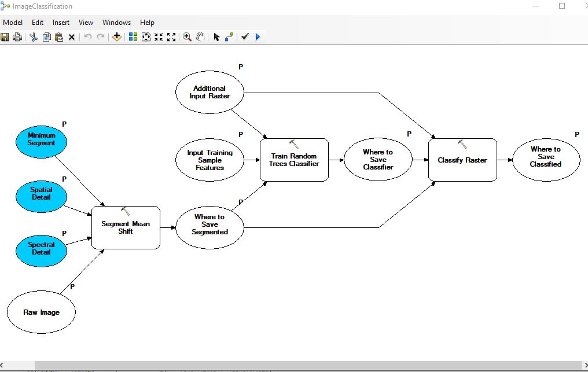Click the scrollbar left arrow
The height and width of the screenshot is (372, 588).
point(2,365)
